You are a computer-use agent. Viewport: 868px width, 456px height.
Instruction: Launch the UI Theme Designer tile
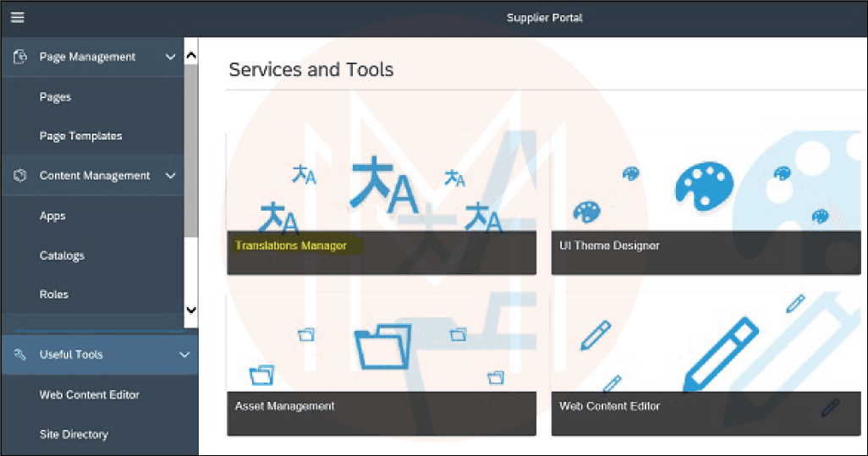(706, 202)
